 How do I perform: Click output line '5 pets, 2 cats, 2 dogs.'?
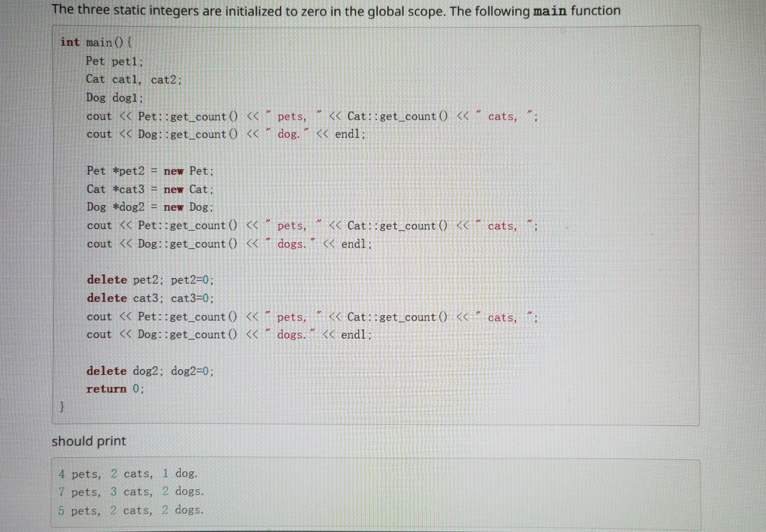[131, 510]
